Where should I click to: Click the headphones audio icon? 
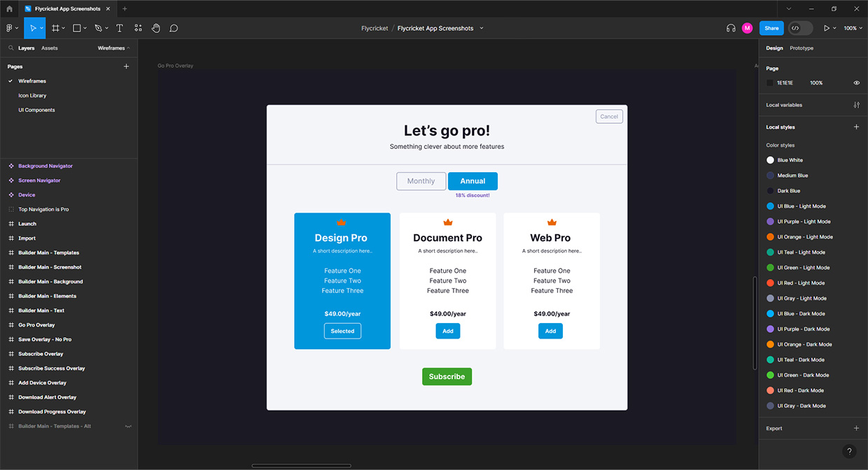click(731, 28)
